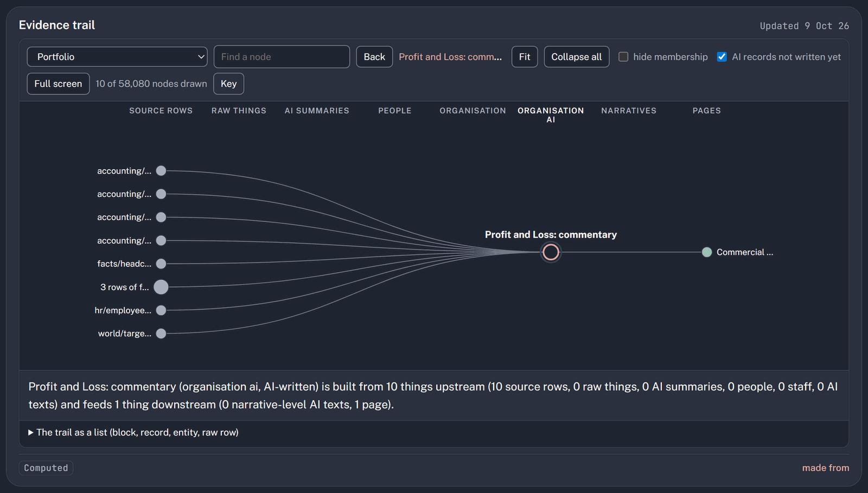
Task: Expand 'The trail as a list' disclosure
Action: (133, 432)
